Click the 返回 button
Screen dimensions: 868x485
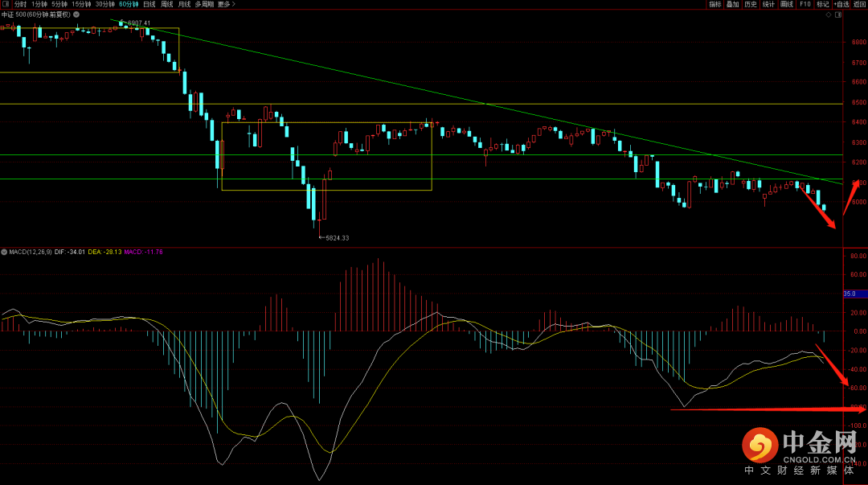pos(859,4)
